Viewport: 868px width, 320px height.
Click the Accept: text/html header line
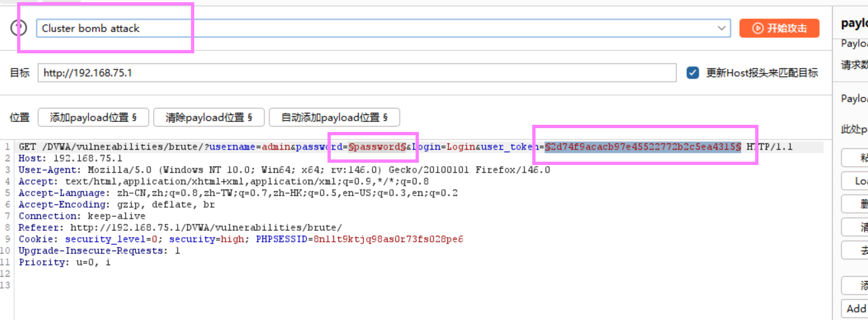pos(223,181)
